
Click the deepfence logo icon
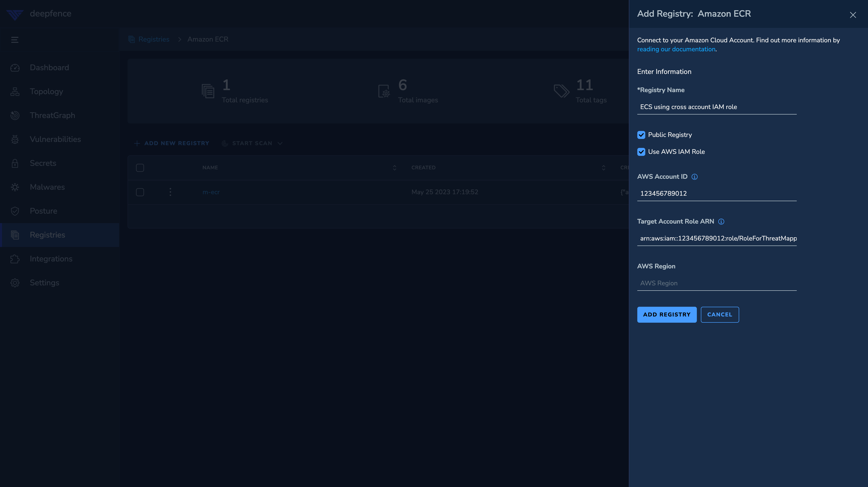click(x=14, y=15)
